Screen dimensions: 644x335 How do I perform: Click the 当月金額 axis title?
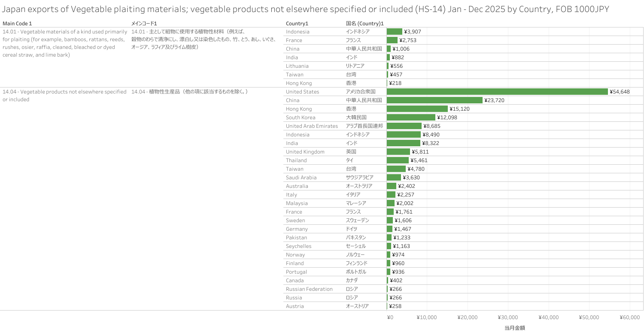tap(514, 328)
